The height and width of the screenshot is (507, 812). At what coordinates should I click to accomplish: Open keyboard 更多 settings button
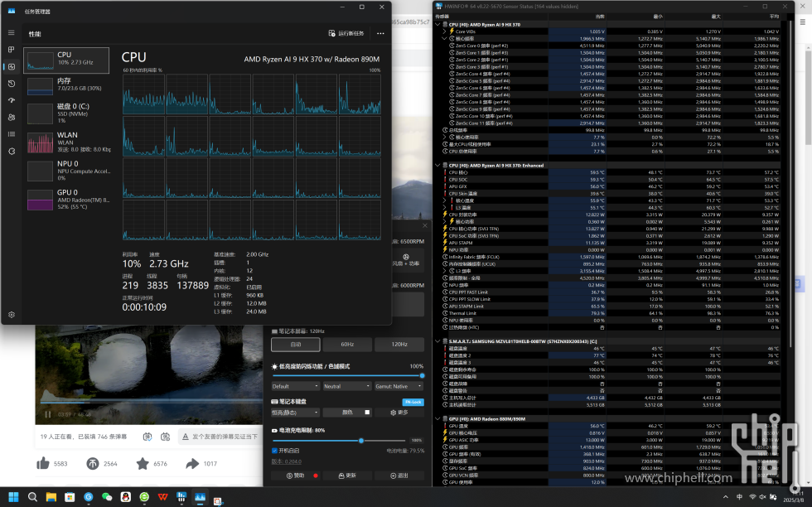point(399,413)
